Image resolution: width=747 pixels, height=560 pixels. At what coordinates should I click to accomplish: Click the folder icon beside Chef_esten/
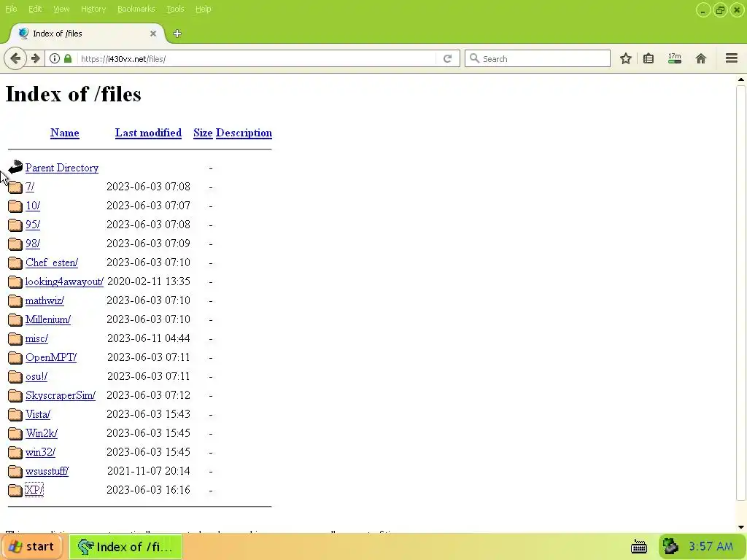[x=15, y=262]
